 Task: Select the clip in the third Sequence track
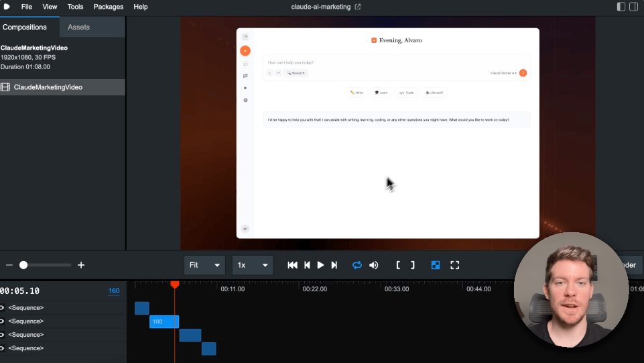[190, 335]
